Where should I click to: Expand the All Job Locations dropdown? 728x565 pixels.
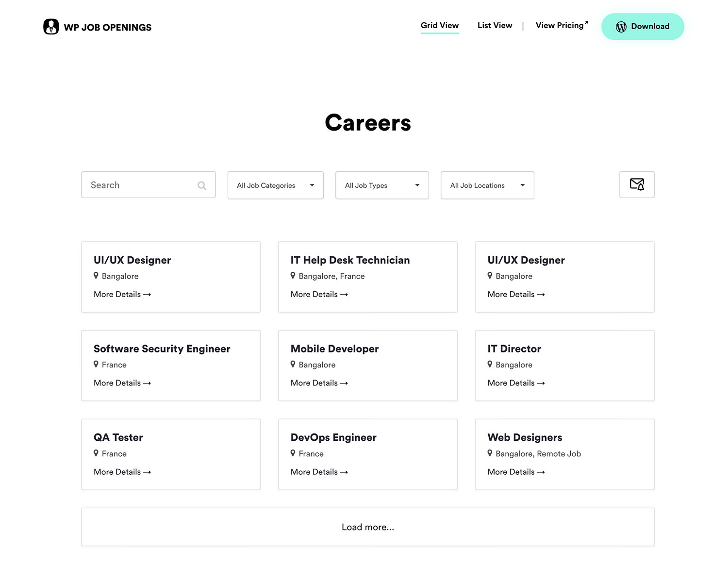click(487, 185)
